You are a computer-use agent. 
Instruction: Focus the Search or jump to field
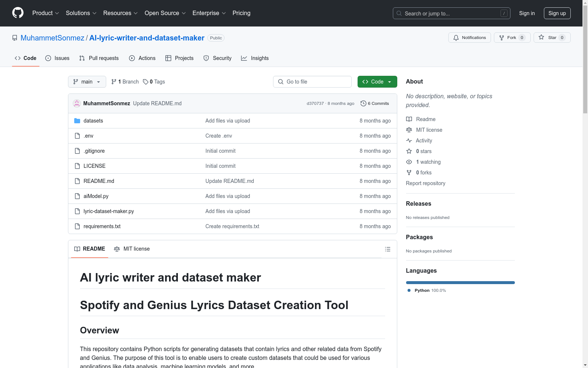click(x=452, y=13)
